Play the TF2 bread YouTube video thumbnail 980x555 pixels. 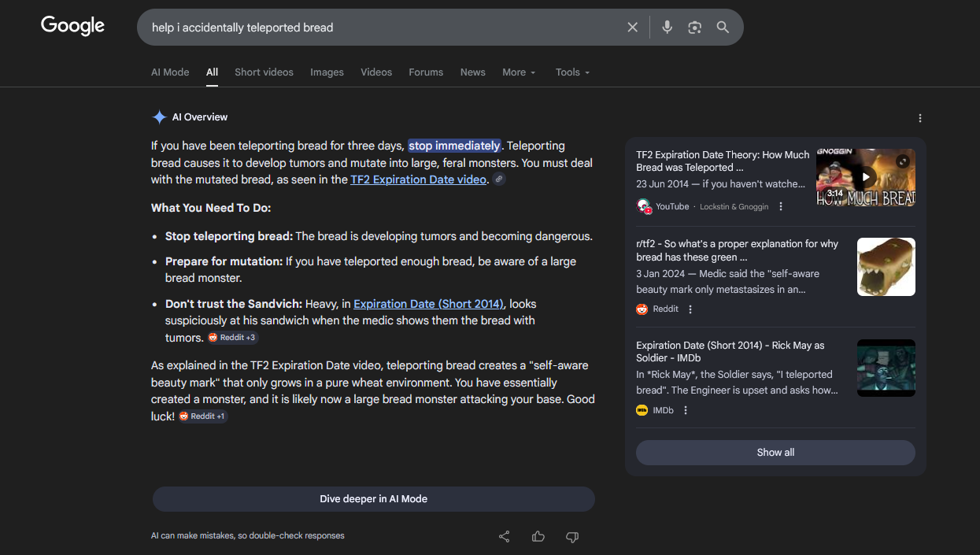[865, 177]
